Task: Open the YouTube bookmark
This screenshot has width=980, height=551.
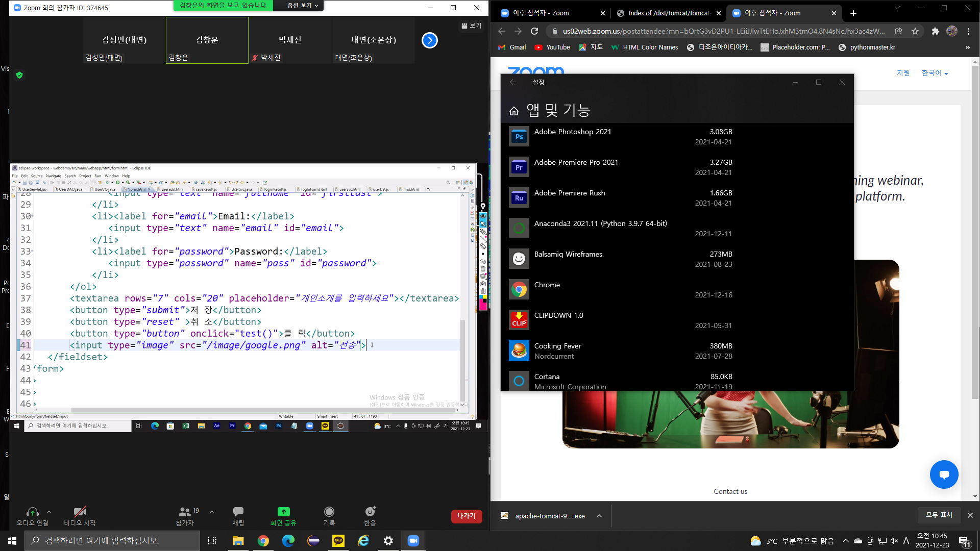Action: tap(552, 47)
